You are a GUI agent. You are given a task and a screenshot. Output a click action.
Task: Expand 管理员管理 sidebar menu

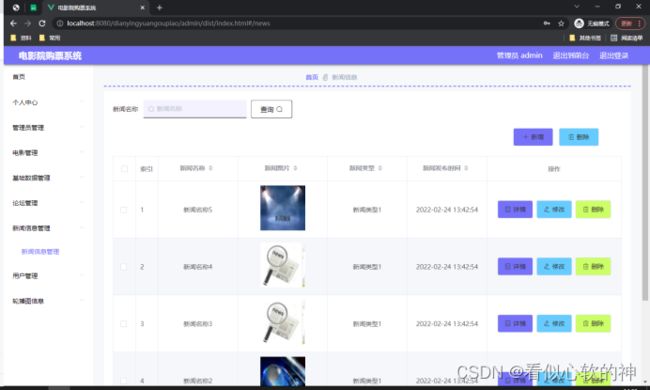48,128
